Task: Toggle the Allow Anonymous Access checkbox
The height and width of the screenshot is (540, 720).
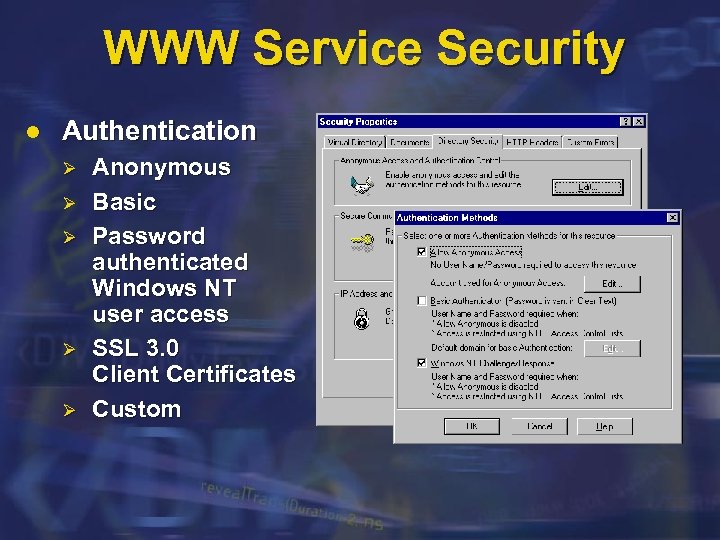Action: coord(422,252)
